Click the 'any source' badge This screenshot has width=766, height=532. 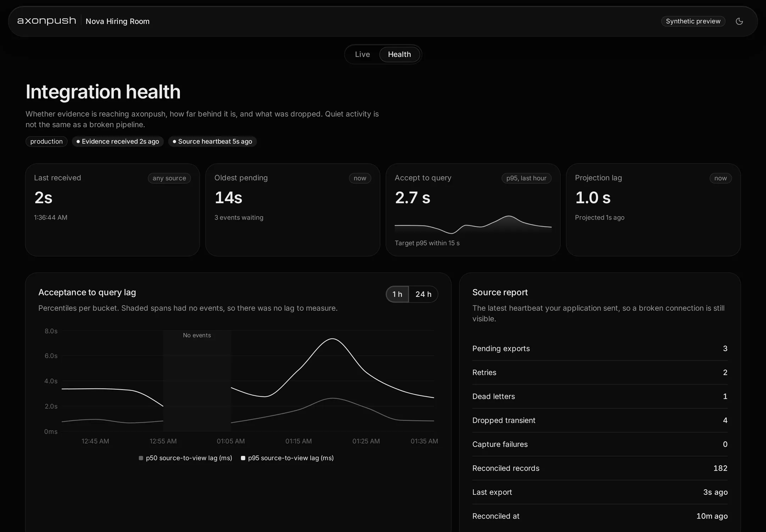[x=169, y=178]
